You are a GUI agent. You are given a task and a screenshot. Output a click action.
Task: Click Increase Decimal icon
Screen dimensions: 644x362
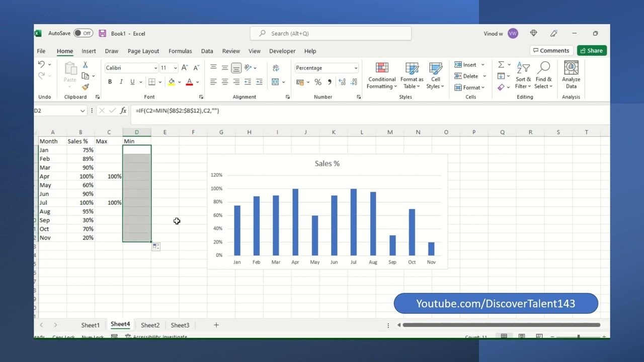[342, 82]
